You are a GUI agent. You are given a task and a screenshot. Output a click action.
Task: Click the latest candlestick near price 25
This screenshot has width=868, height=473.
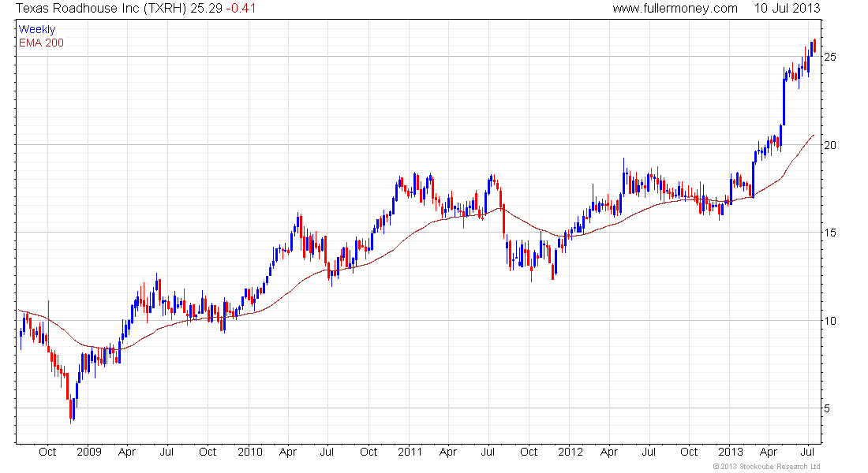[815, 46]
